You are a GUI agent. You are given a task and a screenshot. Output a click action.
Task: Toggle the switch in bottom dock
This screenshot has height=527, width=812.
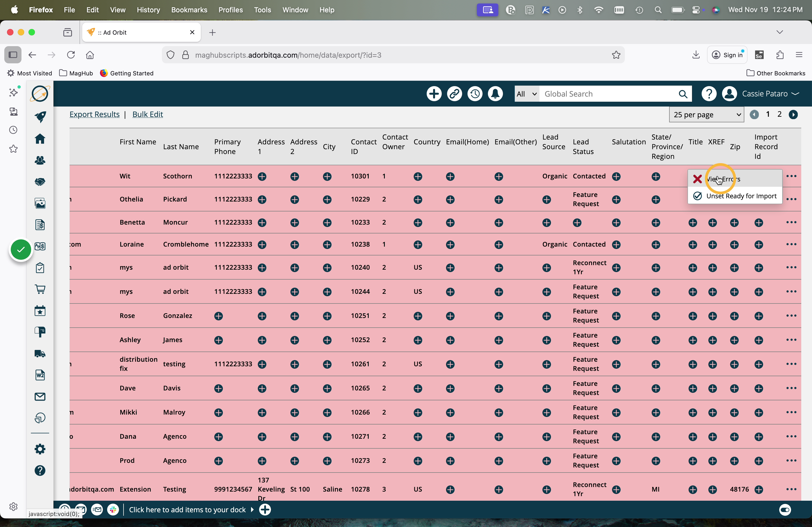785,510
